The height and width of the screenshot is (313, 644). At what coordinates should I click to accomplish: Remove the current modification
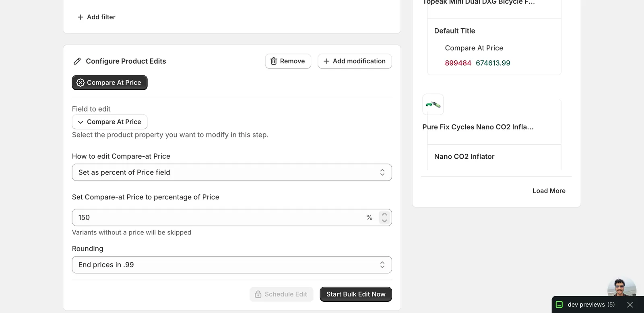288,61
